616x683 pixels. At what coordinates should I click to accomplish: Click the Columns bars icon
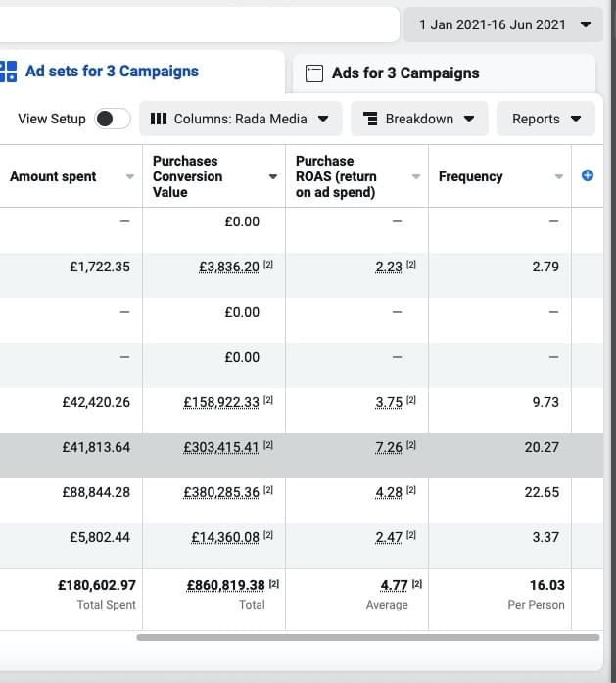[x=159, y=119]
